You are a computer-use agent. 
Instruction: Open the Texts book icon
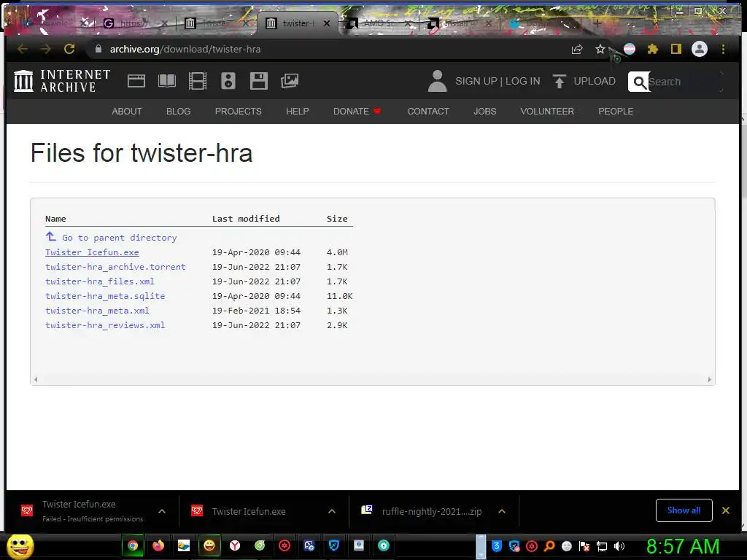167,81
